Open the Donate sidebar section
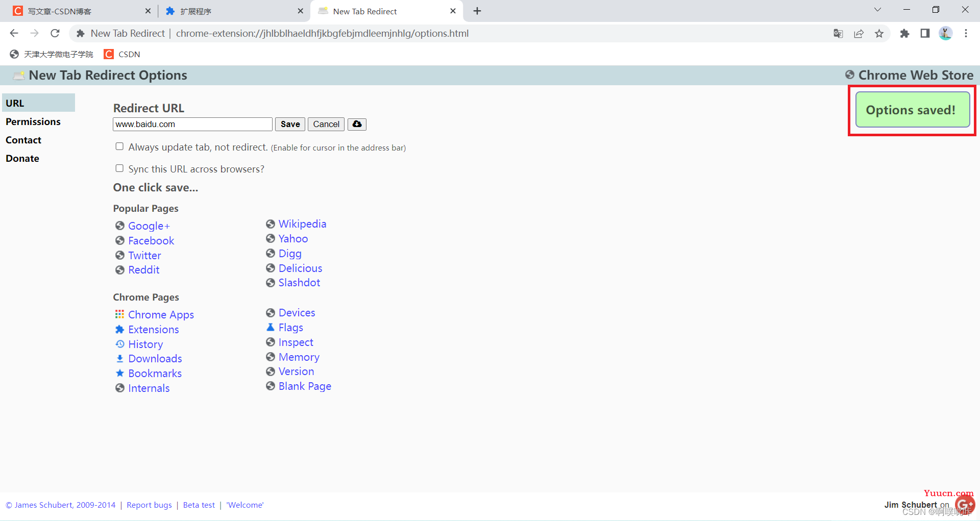Image resolution: width=980 pixels, height=521 pixels. (x=22, y=158)
